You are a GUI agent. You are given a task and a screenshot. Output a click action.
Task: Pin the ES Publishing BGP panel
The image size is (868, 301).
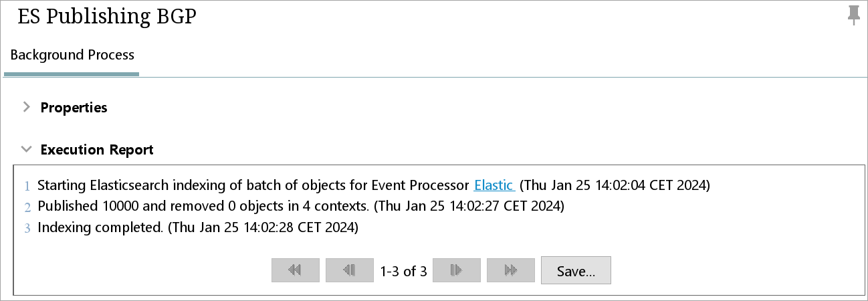(853, 15)
